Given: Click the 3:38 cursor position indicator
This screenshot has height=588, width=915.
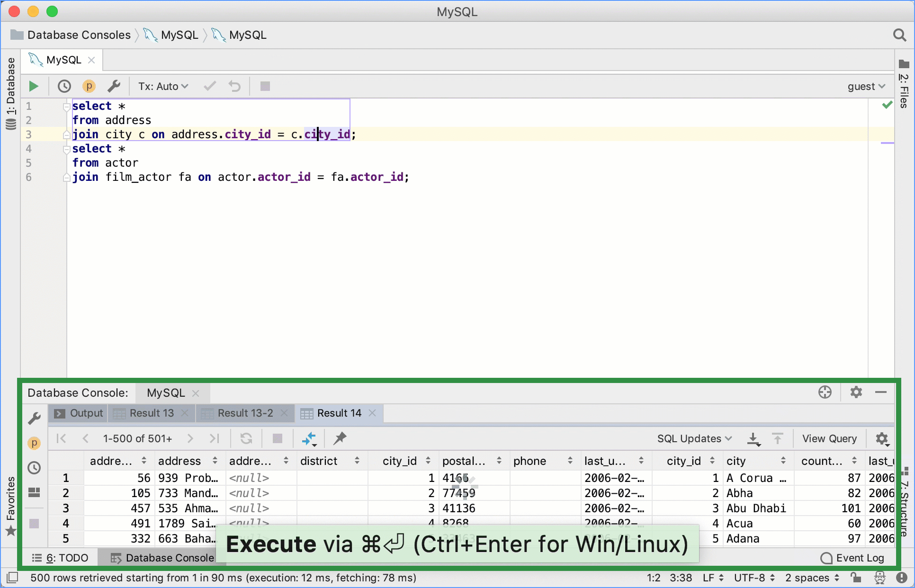Looking at the screenshot, I should click(681, 578).
